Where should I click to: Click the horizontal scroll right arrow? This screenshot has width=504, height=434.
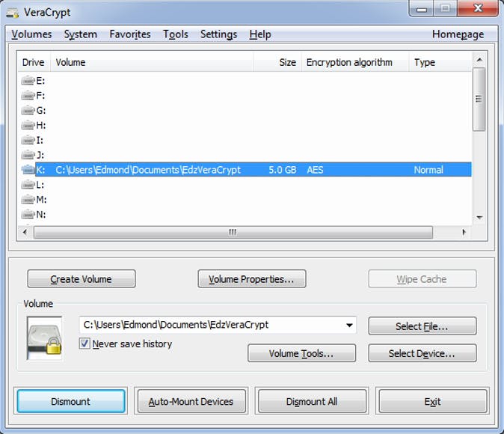pyautogui.click(x=464, y=232)
